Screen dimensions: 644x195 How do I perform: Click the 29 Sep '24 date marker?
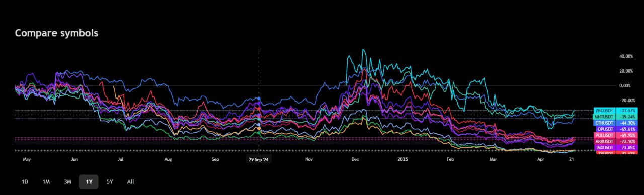click(259, 159)
